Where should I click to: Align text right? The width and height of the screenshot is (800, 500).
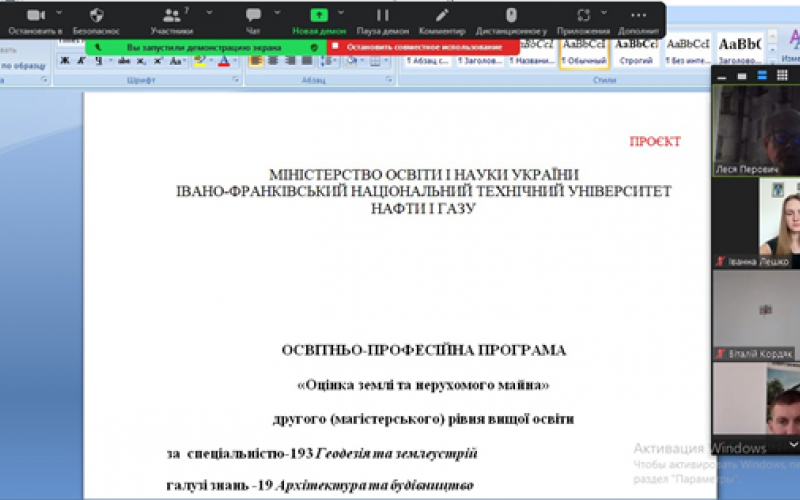(x=290, y=61)
